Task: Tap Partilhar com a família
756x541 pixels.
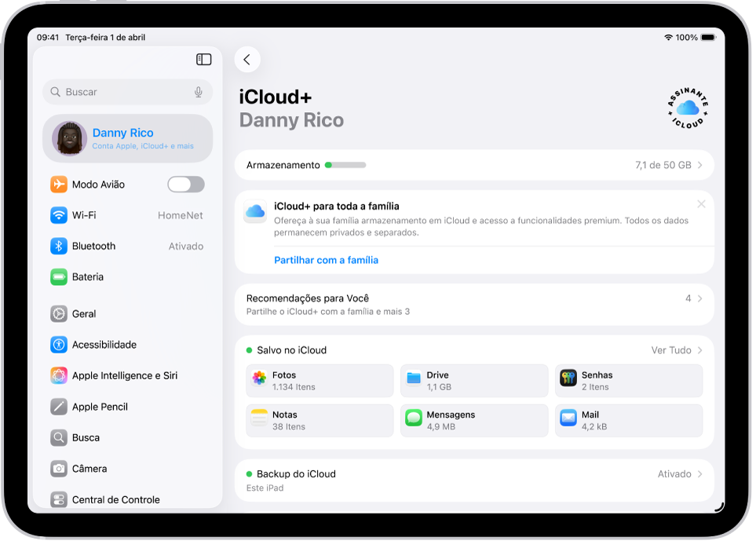Action: click(x=326, y=260)
